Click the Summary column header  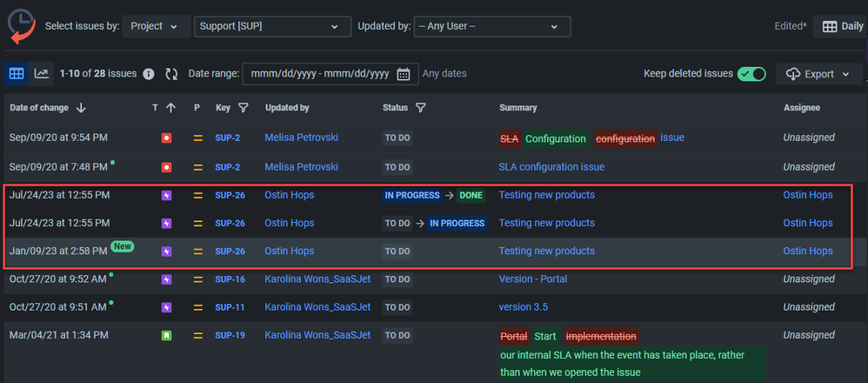(517, 108)
